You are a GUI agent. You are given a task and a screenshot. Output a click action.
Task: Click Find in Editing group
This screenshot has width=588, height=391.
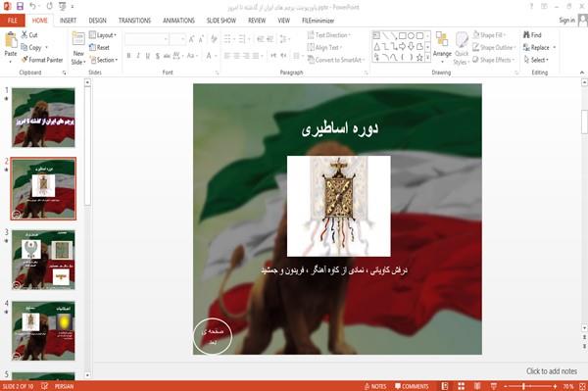(x=532, y=35)
